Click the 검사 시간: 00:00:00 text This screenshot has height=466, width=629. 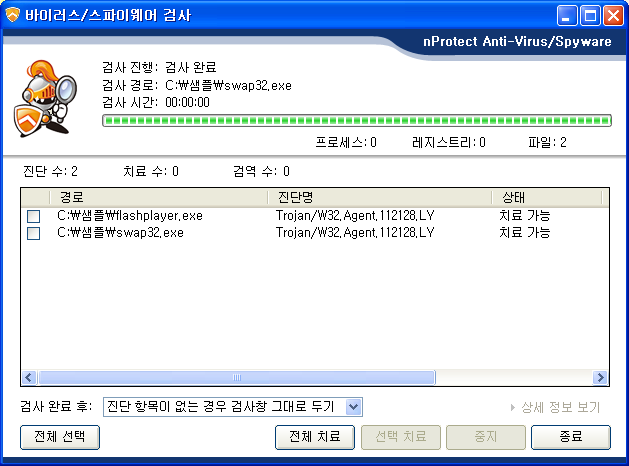coord(156,103)
